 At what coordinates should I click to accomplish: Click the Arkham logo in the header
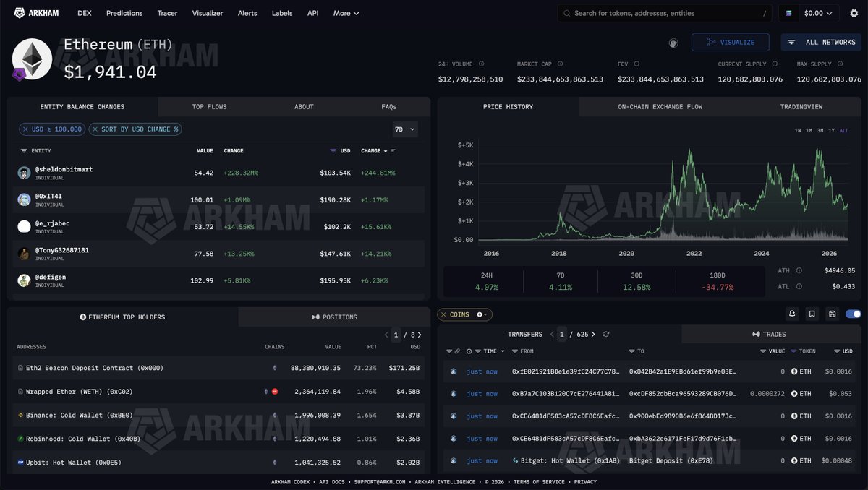(36, 13)
